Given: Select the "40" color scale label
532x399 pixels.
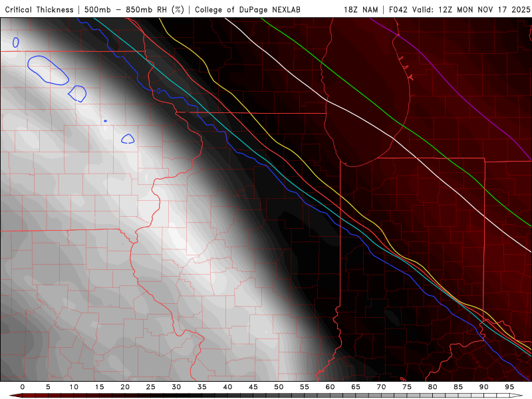Looking at the screenshot, I should tap(227, 387).
